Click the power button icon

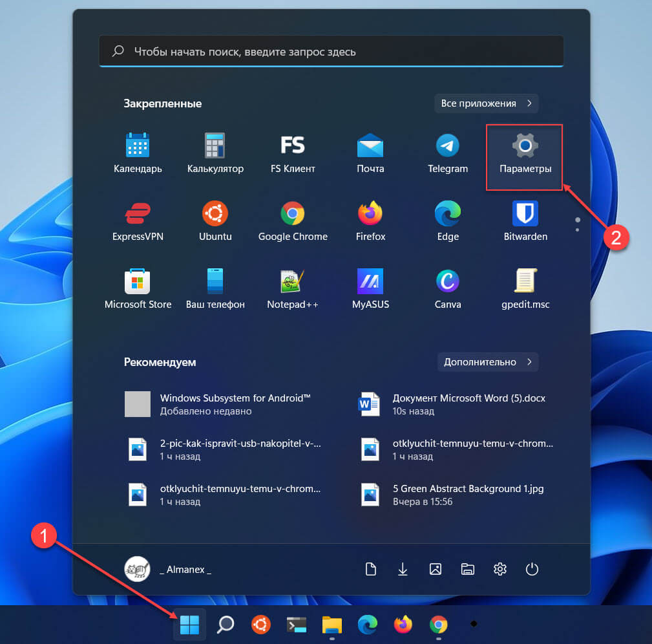(x=532, y=569)
